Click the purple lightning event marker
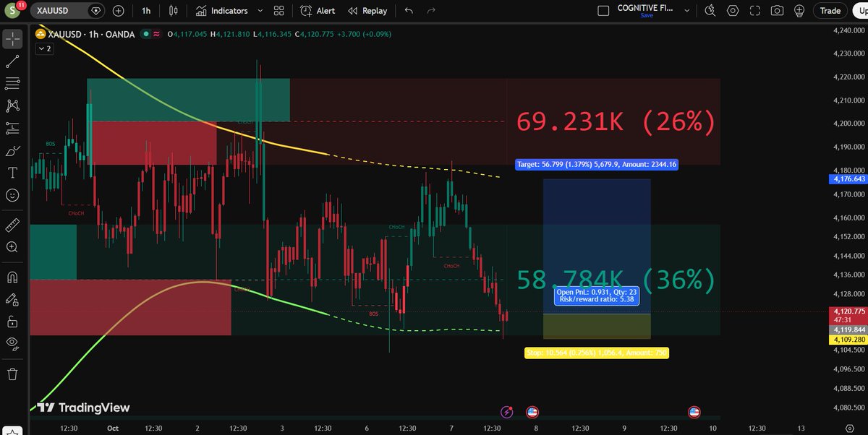Viewport: 868px width, 435px height. coord(508,412)
